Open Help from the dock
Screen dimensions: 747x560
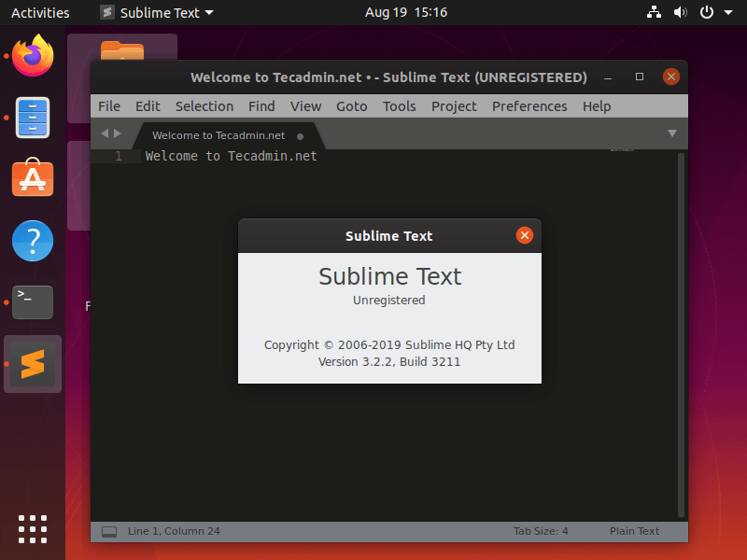coord(33,241)
